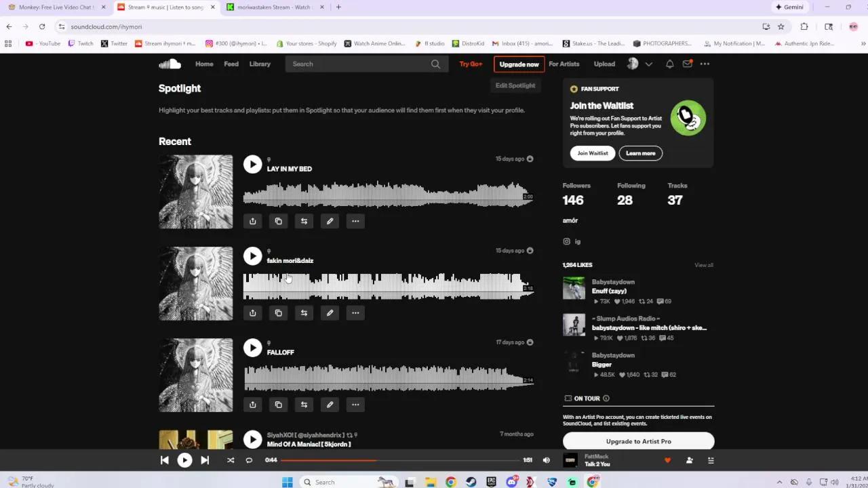The height and width of the screenshot is (488, 868).
Task: Open the Next up queue in the player
Action: 711,460
